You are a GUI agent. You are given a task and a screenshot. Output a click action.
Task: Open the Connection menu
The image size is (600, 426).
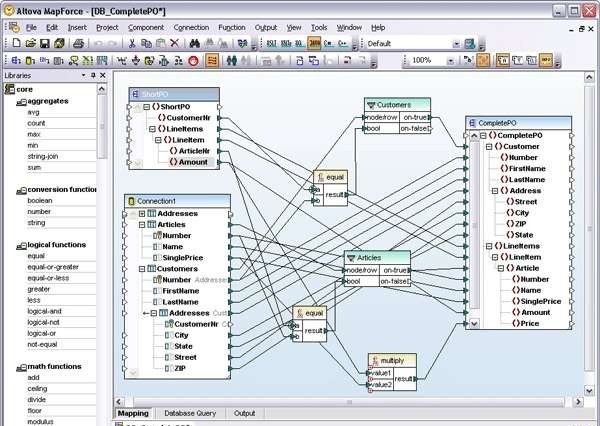click(191, 28)
